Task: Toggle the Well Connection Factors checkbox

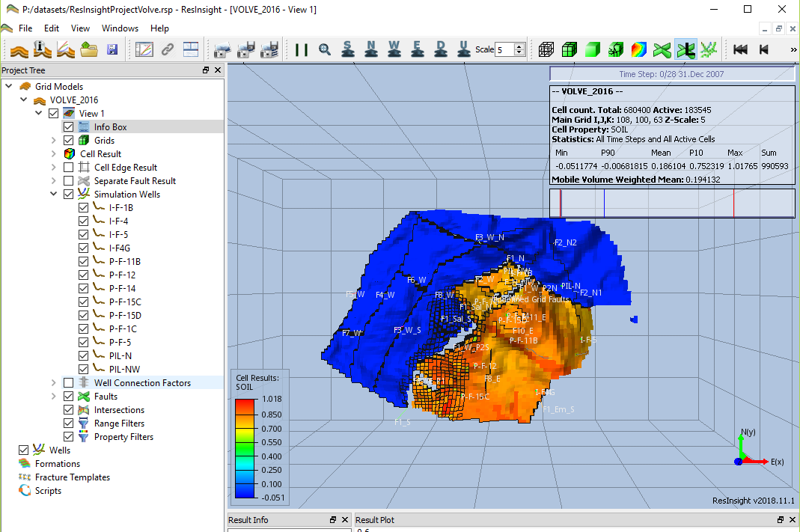Action: [69, 383]
